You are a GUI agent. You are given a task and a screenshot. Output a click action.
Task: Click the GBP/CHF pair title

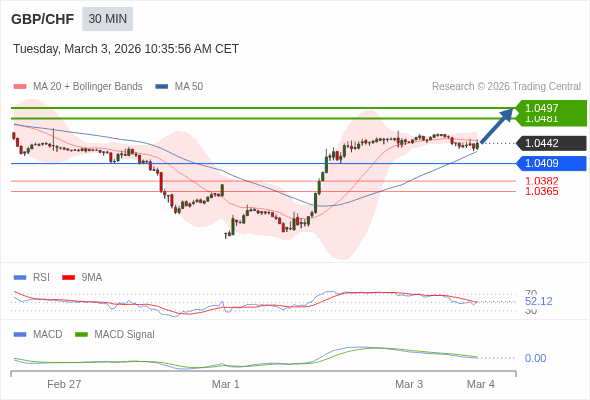point(43,19)
